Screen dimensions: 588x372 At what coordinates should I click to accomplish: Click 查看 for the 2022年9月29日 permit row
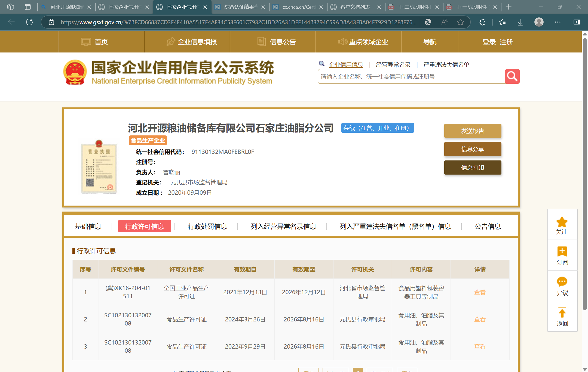click(x=480, y=346)
